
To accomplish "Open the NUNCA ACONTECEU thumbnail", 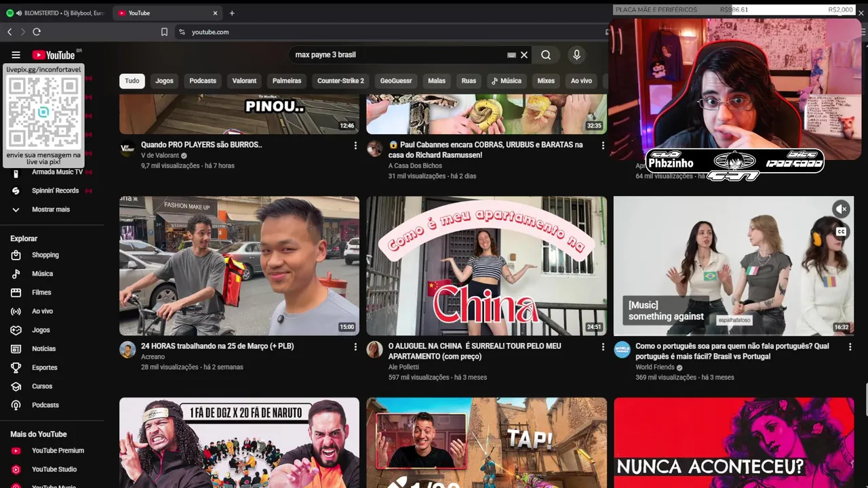I will coord(734,443).
